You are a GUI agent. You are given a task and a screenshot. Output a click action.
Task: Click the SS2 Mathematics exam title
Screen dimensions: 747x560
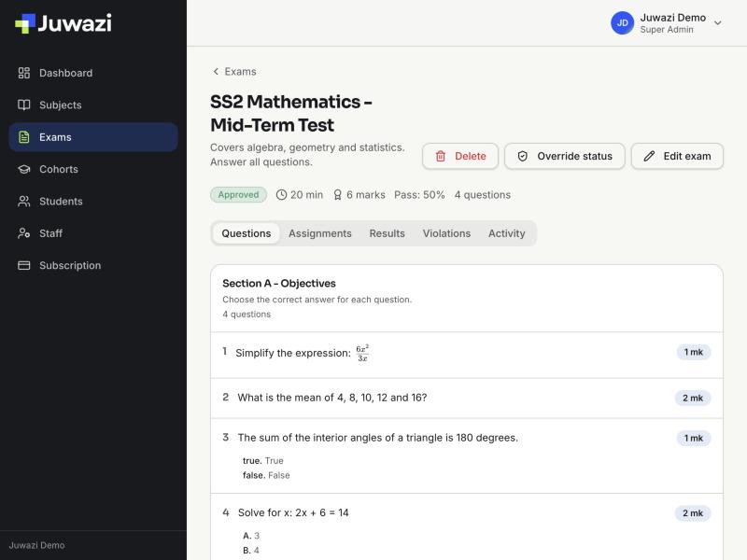pyautogui.click(x=291, y=113)
